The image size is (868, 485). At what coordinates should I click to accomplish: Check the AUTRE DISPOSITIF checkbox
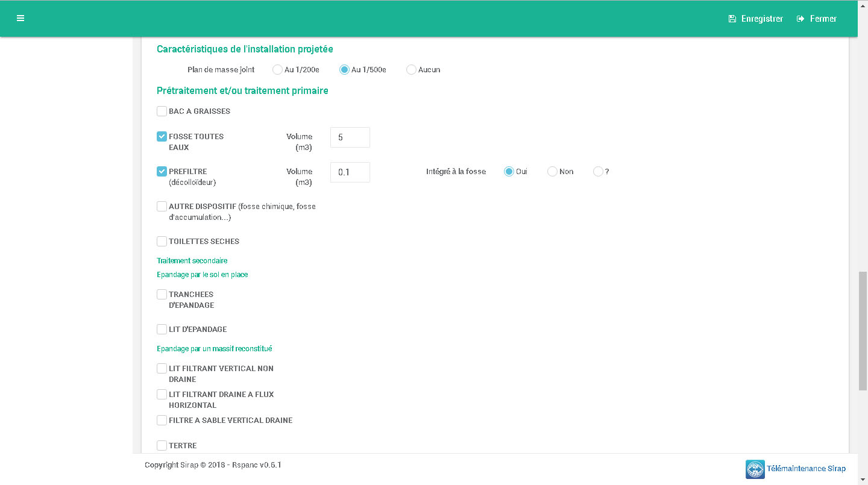coord(162,207)
